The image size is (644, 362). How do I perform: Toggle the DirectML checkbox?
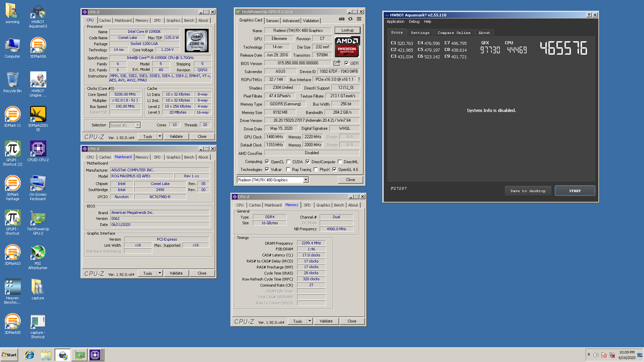340,162
